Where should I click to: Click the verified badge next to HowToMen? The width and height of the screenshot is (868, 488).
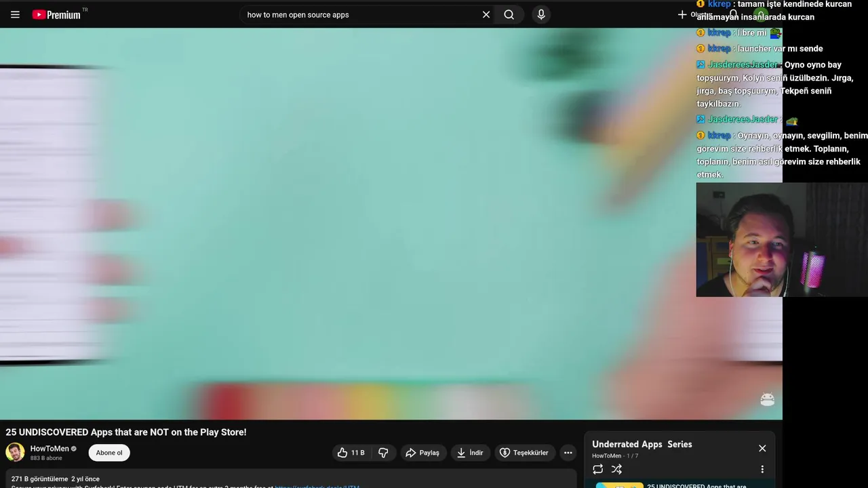[x=74, y=449]
